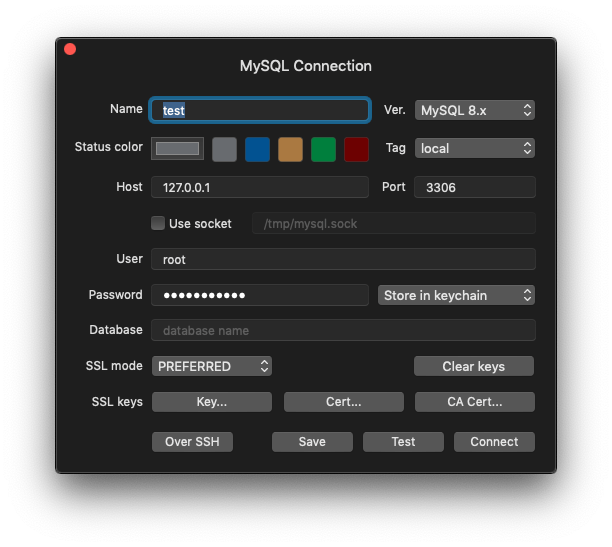
Task: Select the gray status color swatch
Action: pos(225,149)
